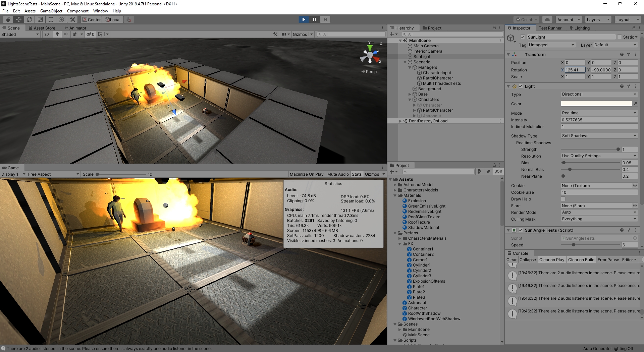Toggle Clear on Play in Console
The width and height of the screenshot is (644, 352).
(x=552, y=259)
